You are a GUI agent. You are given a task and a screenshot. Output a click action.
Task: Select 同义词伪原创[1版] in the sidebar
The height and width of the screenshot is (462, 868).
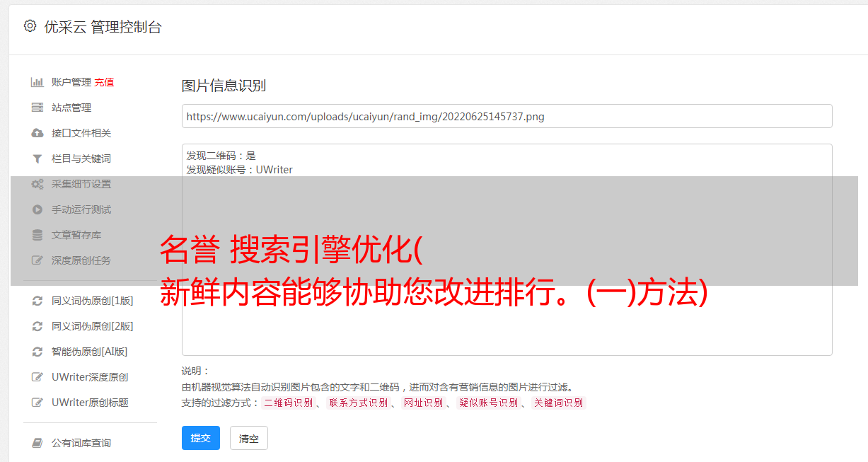pos(93,301)
